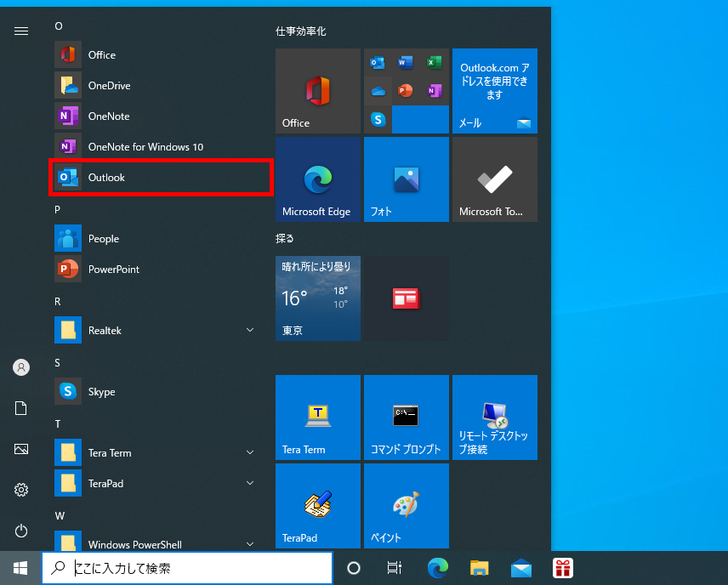Jump to letter P section header
The height and width of the screenshot is (585, 728).
point(58,209)
